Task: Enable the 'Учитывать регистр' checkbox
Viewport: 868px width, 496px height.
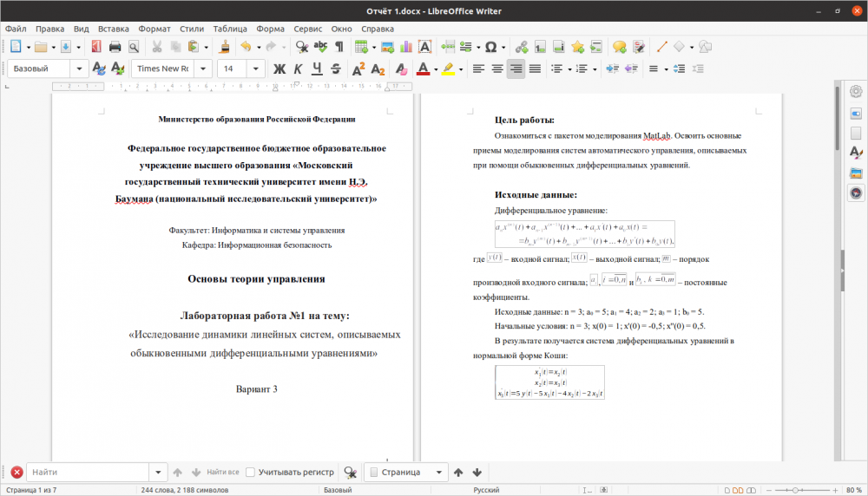Action: [250, 473]
